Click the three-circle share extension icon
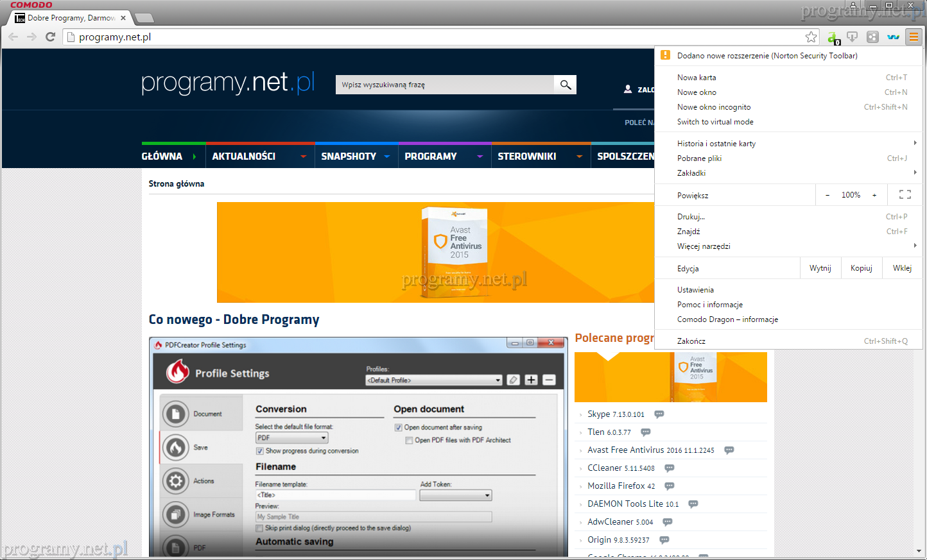 [x=872, y=37]
